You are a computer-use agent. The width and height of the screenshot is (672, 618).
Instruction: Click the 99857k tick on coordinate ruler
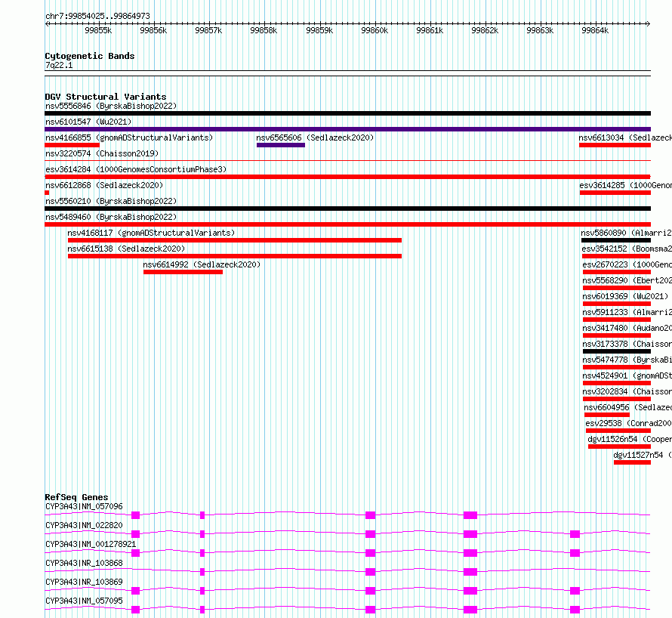[x=208, y=30]
